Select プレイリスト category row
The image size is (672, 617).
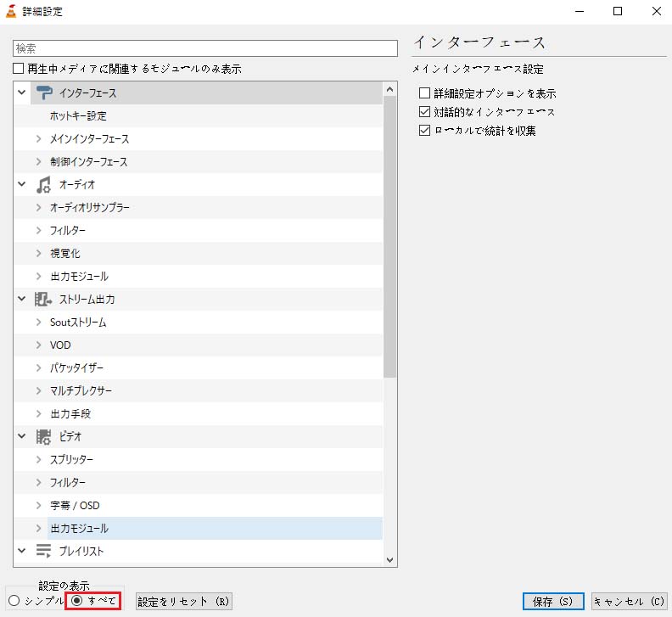(198, 551)
